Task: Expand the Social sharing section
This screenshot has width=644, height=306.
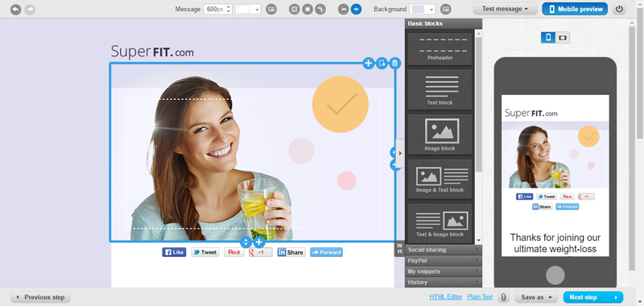Action: (x=444, y=250)
